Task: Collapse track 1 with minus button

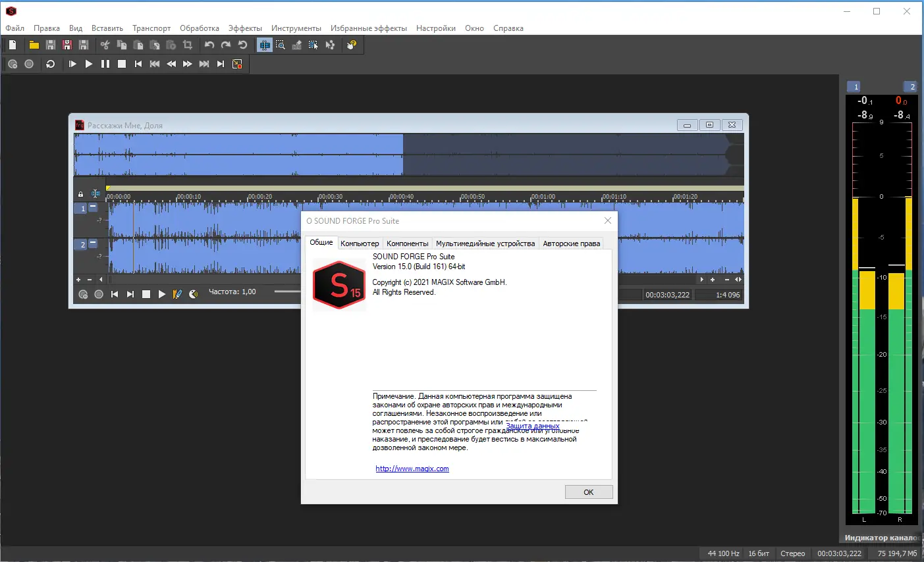Action: tap(92, 208)
